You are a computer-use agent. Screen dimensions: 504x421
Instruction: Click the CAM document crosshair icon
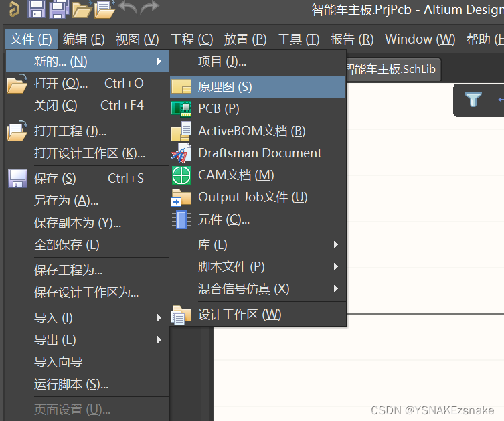point(181,175)
